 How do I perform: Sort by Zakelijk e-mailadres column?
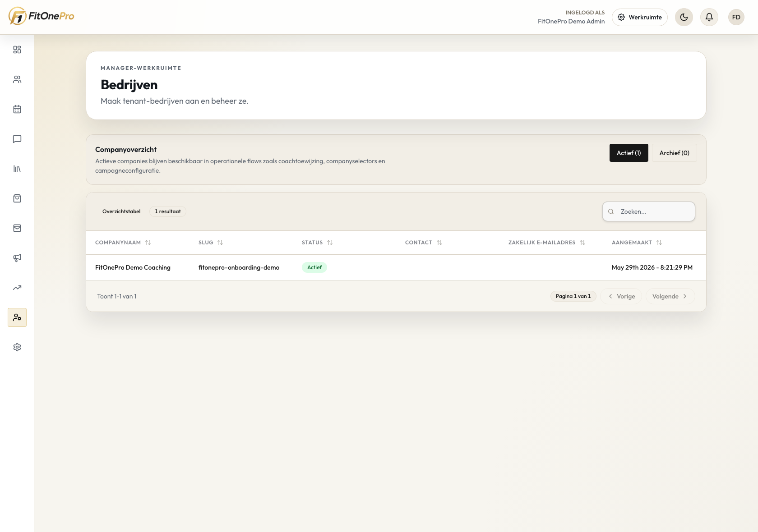(547, 243)
